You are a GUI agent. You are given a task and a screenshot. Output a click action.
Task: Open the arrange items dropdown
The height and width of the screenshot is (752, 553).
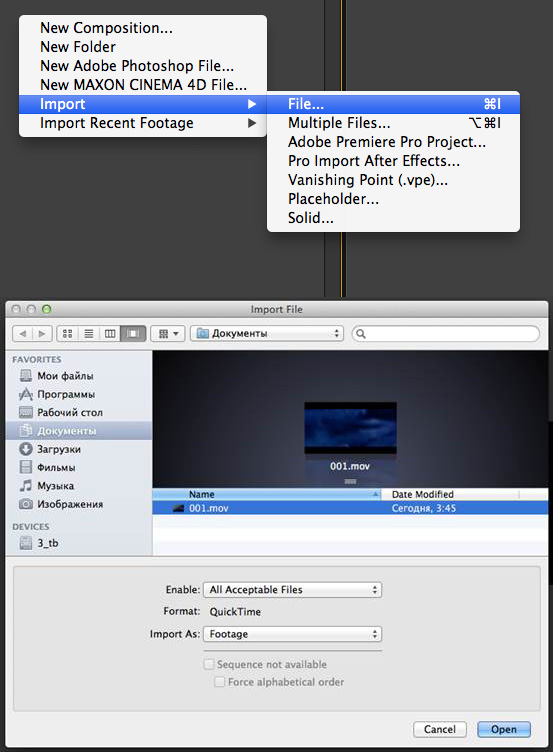[x=168, y=333]
